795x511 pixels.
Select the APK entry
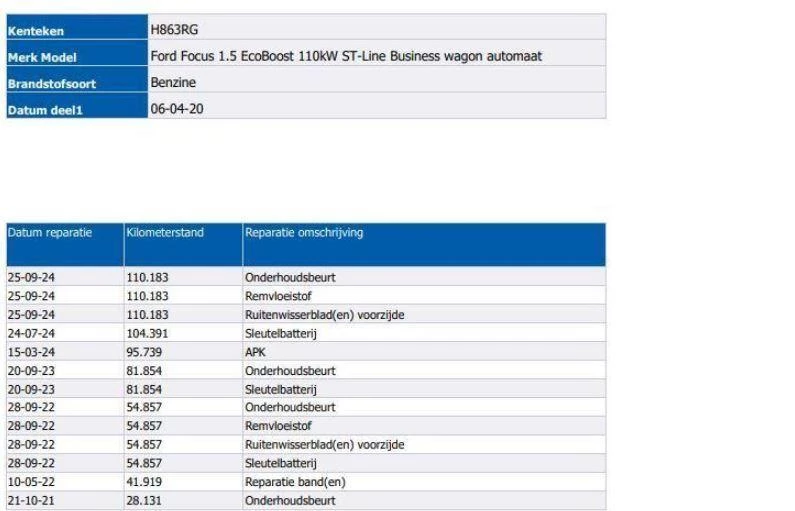(x=255, y=352)
